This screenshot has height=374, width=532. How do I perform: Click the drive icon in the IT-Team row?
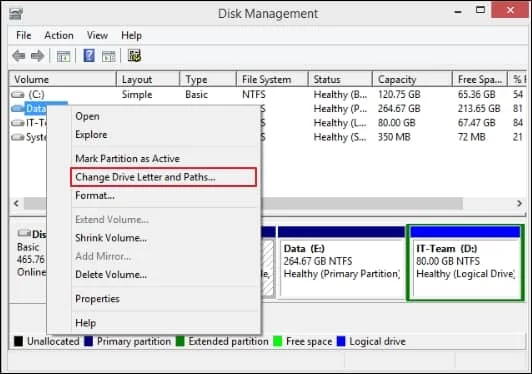tap(18, 123)
